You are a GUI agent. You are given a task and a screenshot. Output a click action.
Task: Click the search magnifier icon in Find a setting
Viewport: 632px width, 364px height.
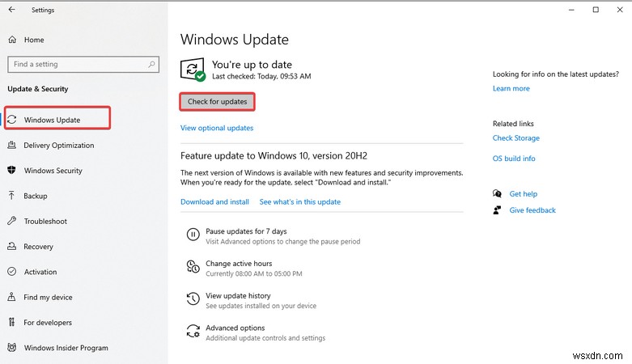coord(151,64)
